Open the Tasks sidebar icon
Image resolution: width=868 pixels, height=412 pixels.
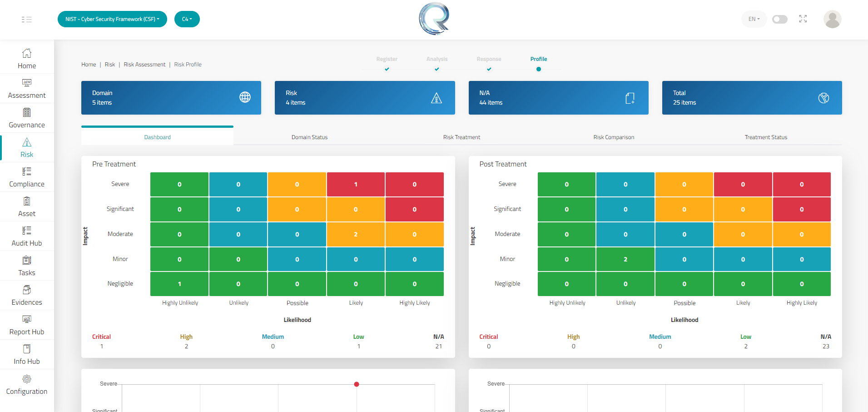[x=27, y=260]
